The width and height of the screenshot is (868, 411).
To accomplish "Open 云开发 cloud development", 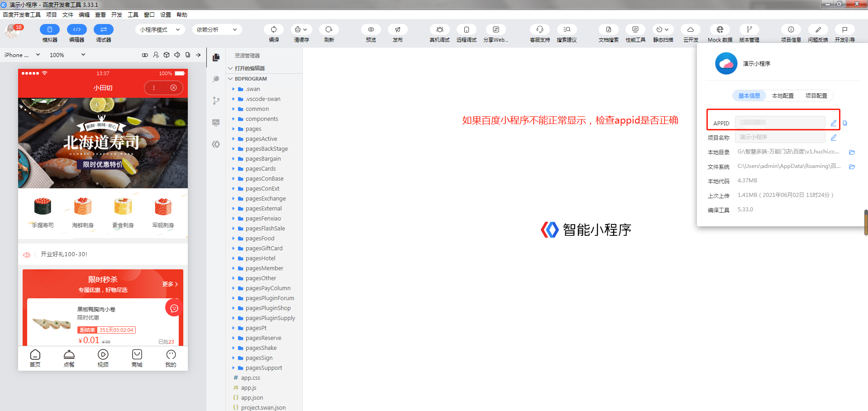I will point(691,29).
